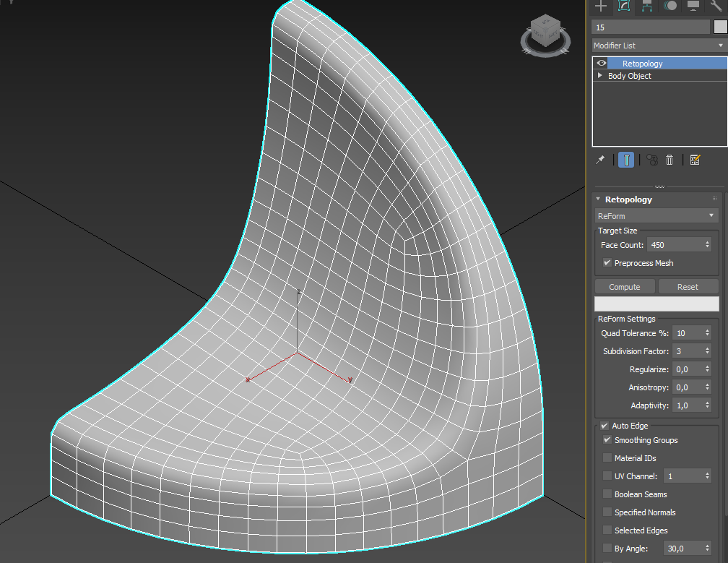Open the Motion panel icon
Viewport: 728px width, 563px height.
[670, 6]
